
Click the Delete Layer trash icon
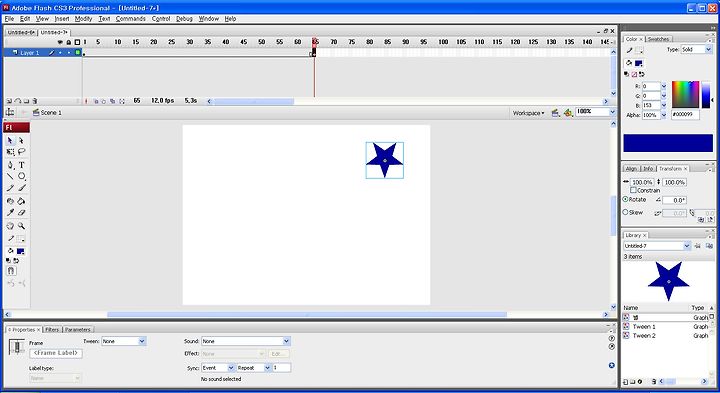[35, 101]
